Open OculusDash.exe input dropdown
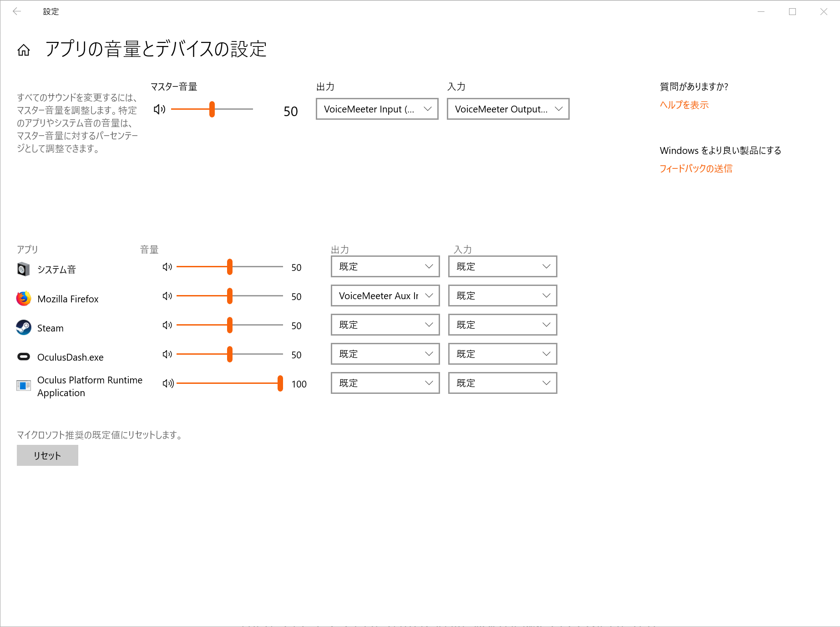 503,354
